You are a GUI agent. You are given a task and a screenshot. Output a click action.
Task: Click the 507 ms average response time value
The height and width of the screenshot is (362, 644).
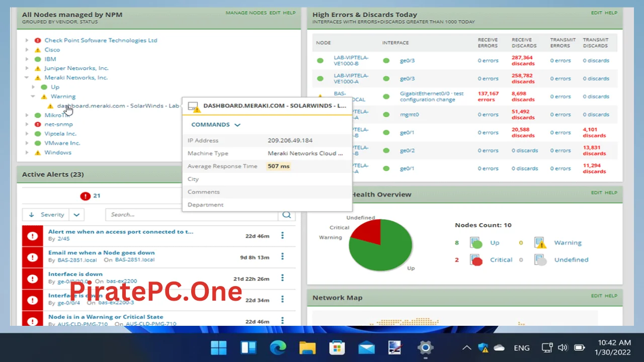pyautogui.click(x=279, y=166)
